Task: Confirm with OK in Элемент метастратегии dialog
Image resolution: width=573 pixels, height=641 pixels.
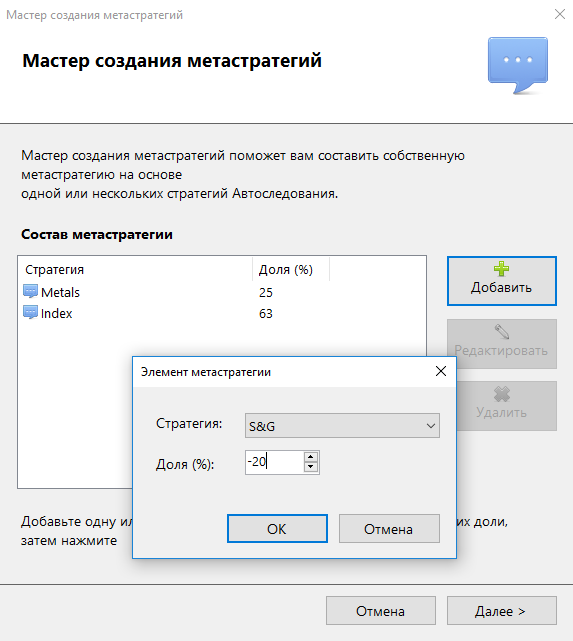Action: 277,529
